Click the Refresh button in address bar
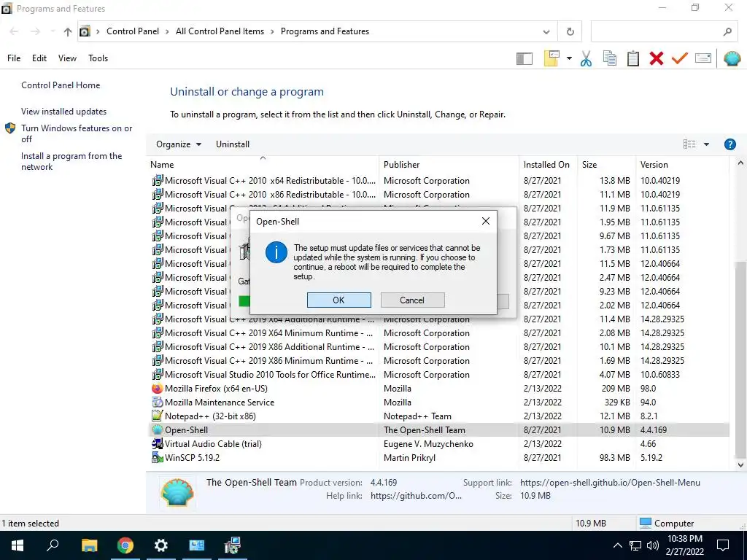Viewport: 747px width, 560px height. [570, 32]
